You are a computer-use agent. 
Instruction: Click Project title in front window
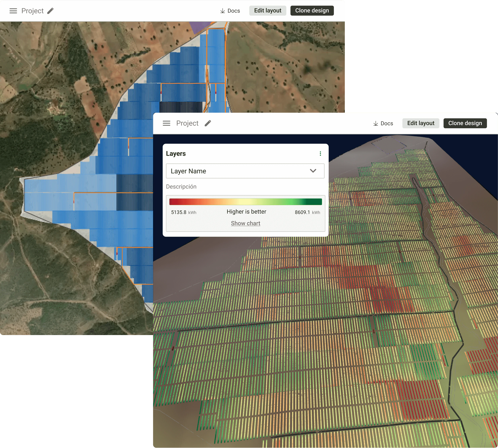[187, 123]
